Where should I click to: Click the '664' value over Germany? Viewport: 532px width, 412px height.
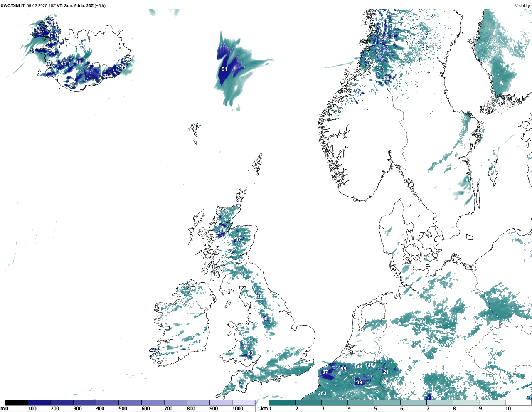422,321
